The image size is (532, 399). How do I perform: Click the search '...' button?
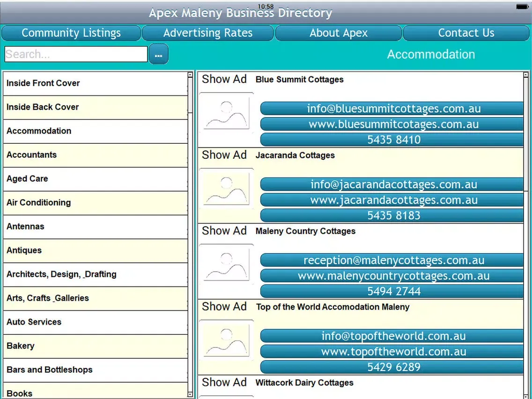(x=158, y=54)
